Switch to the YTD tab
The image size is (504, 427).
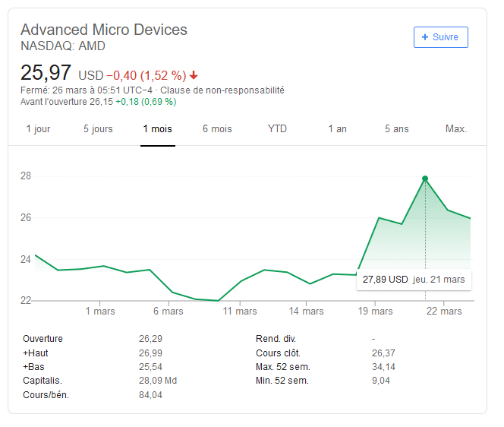pos(277,128)
